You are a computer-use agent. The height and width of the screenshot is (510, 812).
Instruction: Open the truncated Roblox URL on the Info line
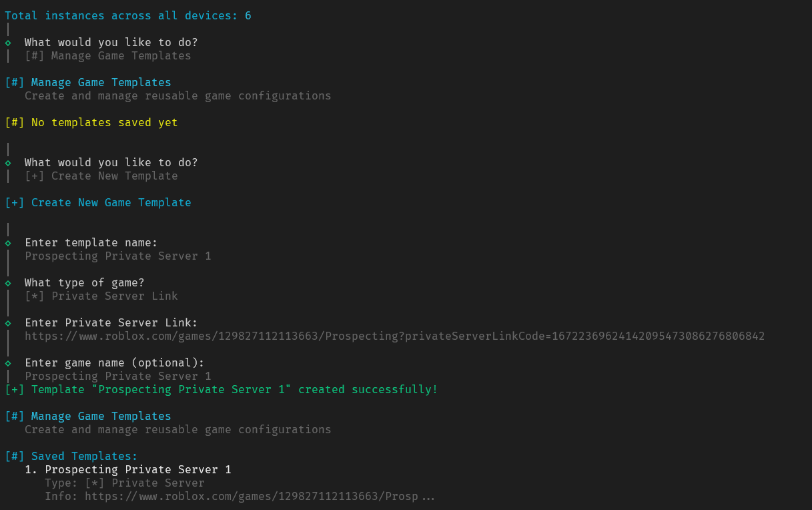[x=252, y=497]
